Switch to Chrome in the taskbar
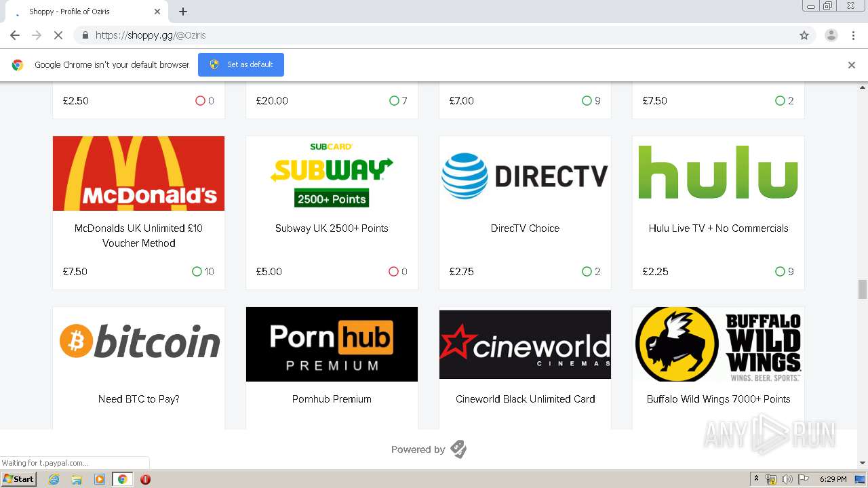 tap(122, 479)
